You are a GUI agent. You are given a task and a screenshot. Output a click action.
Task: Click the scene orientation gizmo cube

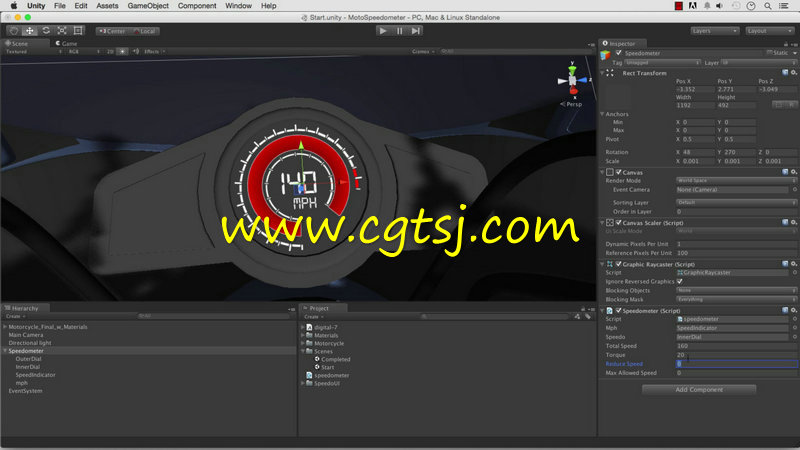tap(572, 80)
